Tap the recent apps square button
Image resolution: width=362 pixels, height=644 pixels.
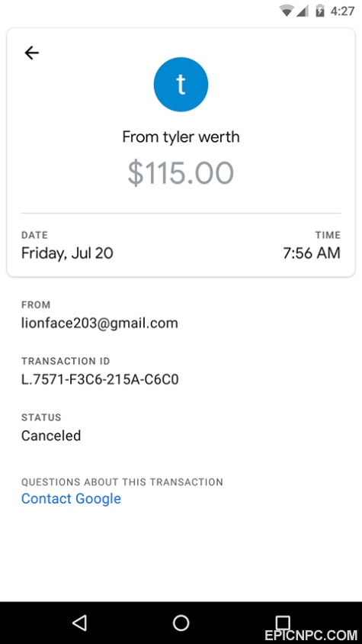pyautogui.click(x=283, y=622)
